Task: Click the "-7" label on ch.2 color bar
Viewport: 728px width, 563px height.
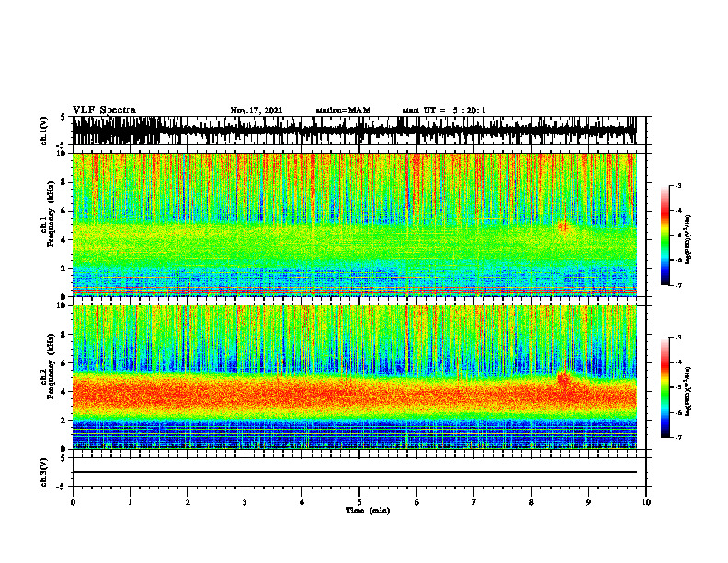Action: click(678, 438)
